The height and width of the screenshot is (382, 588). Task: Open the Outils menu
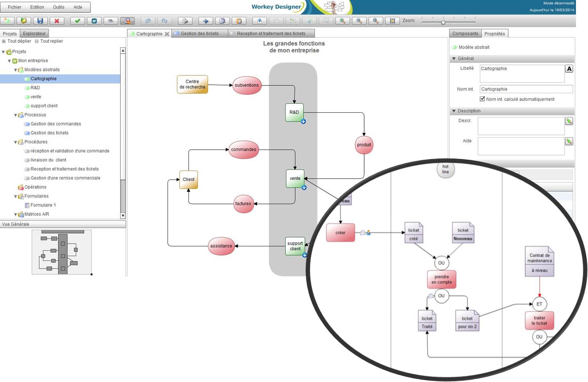[x=59, y=7]
